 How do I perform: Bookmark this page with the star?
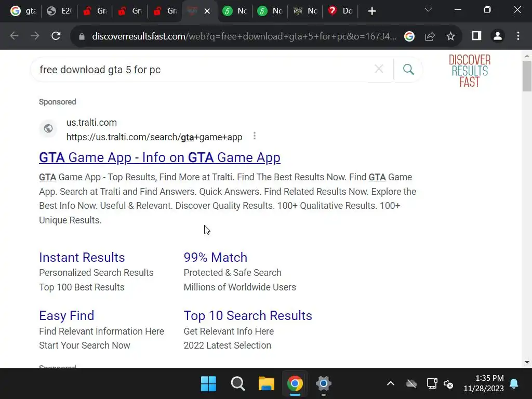(x=450, y=36)
